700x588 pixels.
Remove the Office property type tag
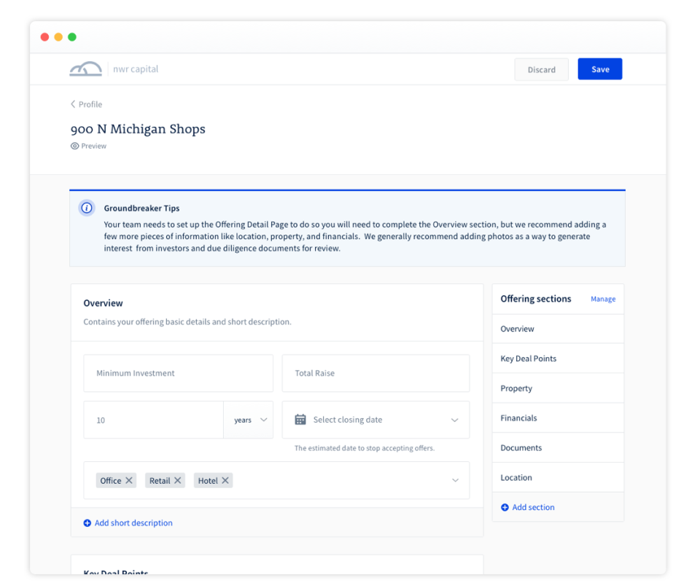click(128, 479)
